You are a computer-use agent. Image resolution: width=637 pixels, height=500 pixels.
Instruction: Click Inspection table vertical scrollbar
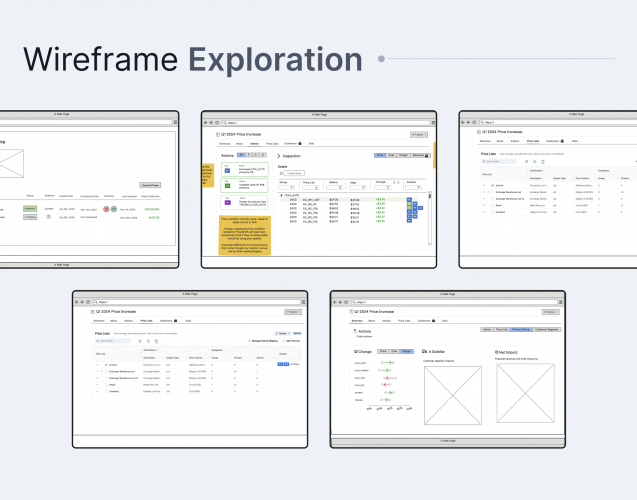pos(430,219)
